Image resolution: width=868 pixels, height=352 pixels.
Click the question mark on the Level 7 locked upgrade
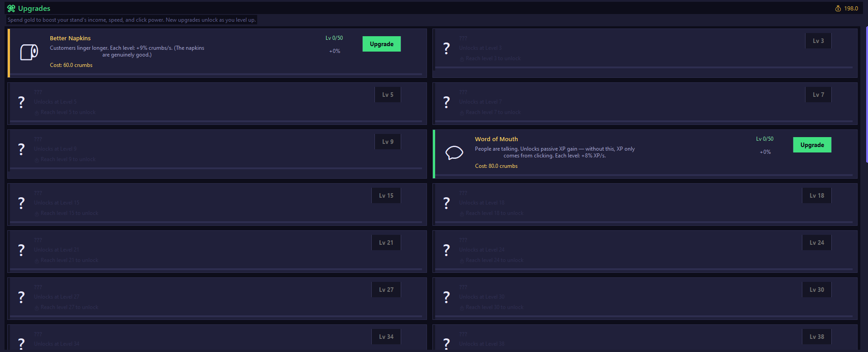[x=446, y=102]
